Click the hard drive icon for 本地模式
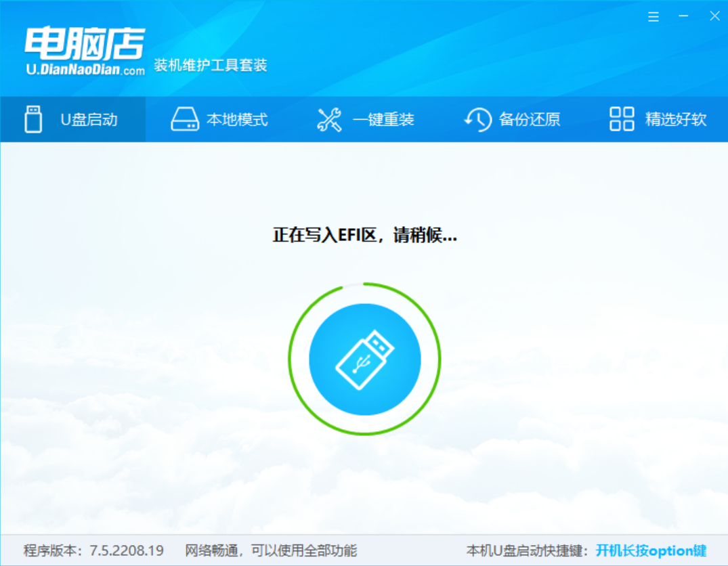 (x=185, y=119)
